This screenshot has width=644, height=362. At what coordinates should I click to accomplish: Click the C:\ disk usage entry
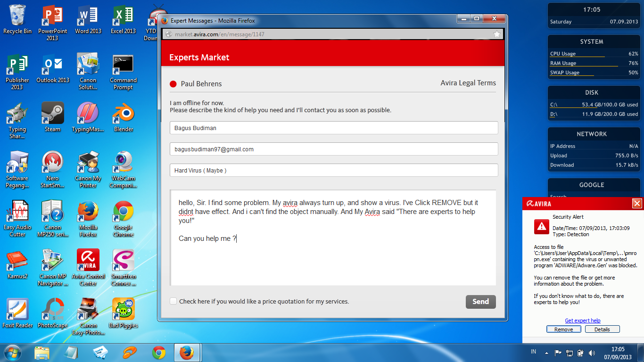594,105
